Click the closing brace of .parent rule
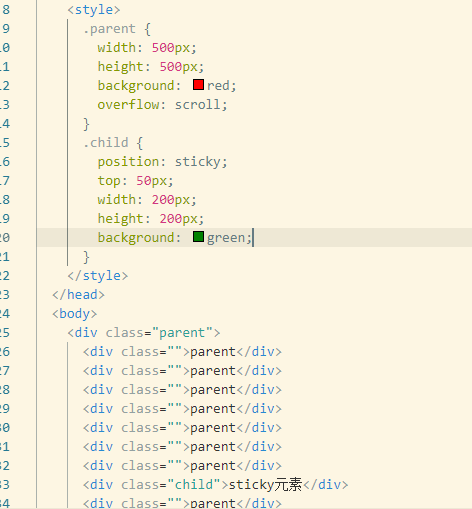 point(86,124)
